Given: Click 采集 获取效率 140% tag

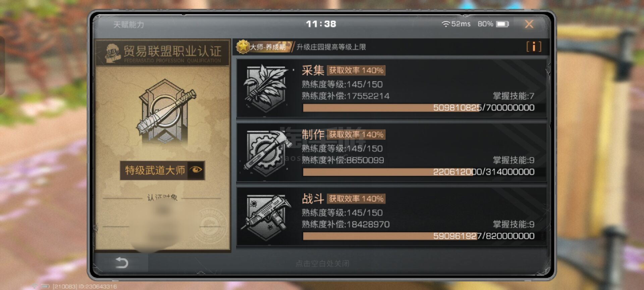Looking at the screenshot, I should pos(356,70).
